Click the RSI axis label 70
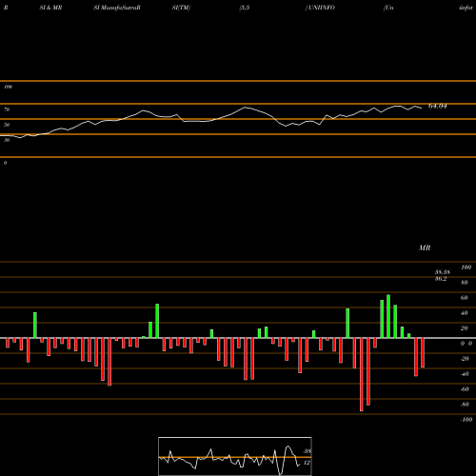 tap(7, 109)
